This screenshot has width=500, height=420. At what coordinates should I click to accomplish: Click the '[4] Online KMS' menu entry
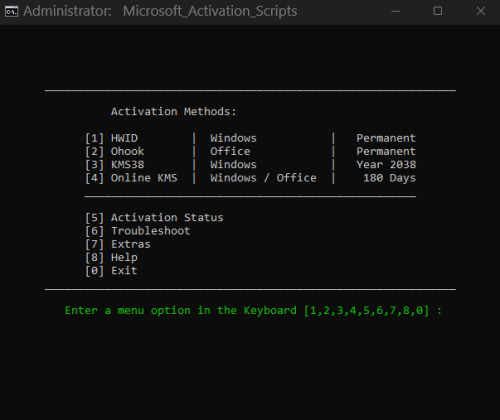click(x=131, y=178)
